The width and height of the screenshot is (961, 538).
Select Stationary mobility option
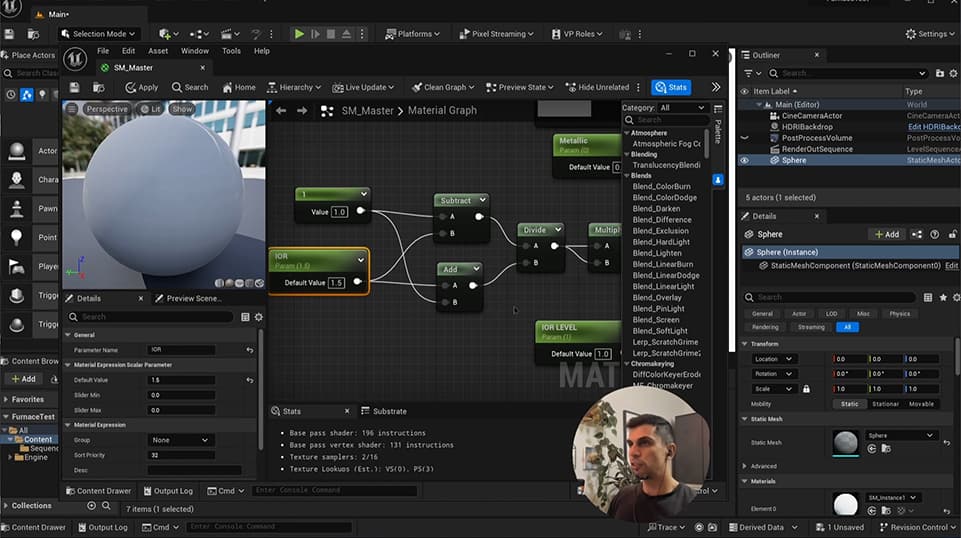point(885,404)
